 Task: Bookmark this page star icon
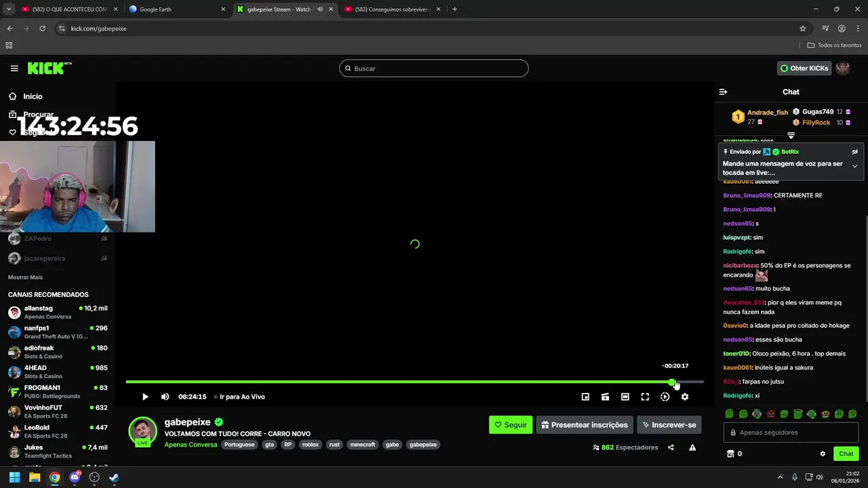click(803, 28)
